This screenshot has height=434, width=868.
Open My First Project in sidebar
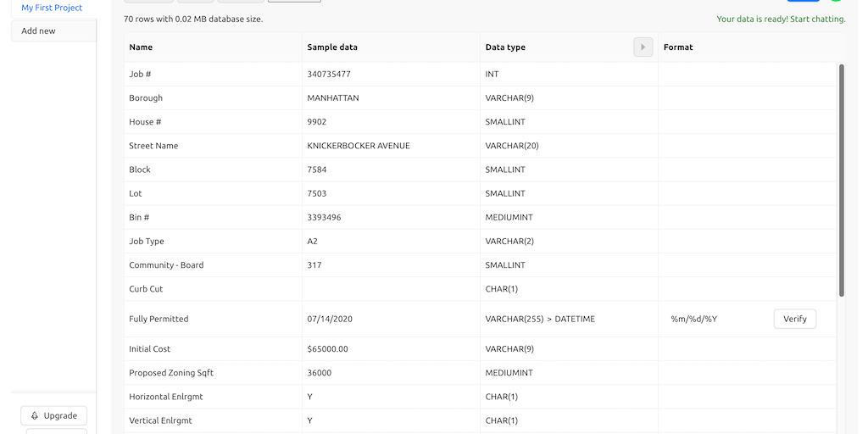tap(52, 8)
